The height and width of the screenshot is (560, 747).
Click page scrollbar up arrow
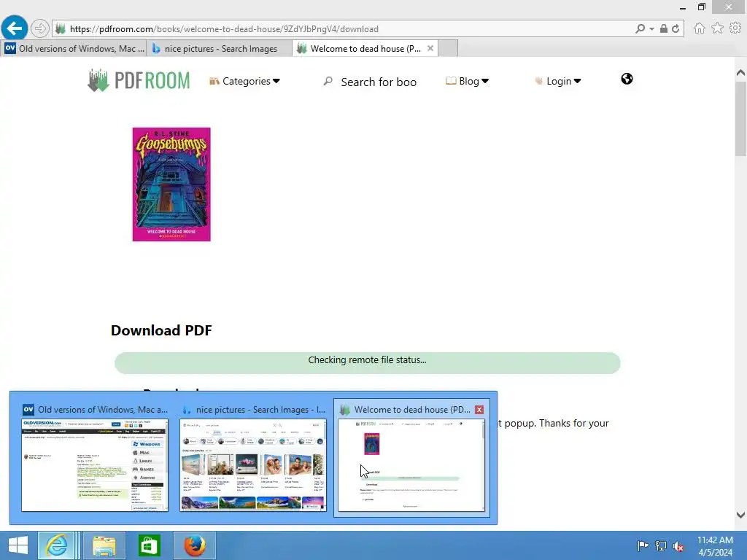tap(741, 73)
